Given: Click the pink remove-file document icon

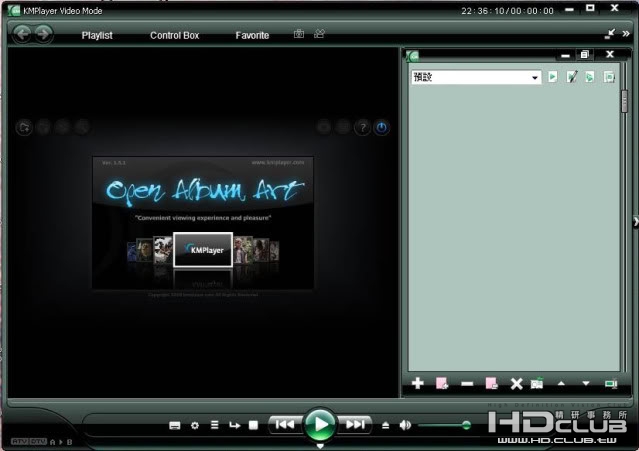Looking at the screenshot, I should click(x=491, y=383).
